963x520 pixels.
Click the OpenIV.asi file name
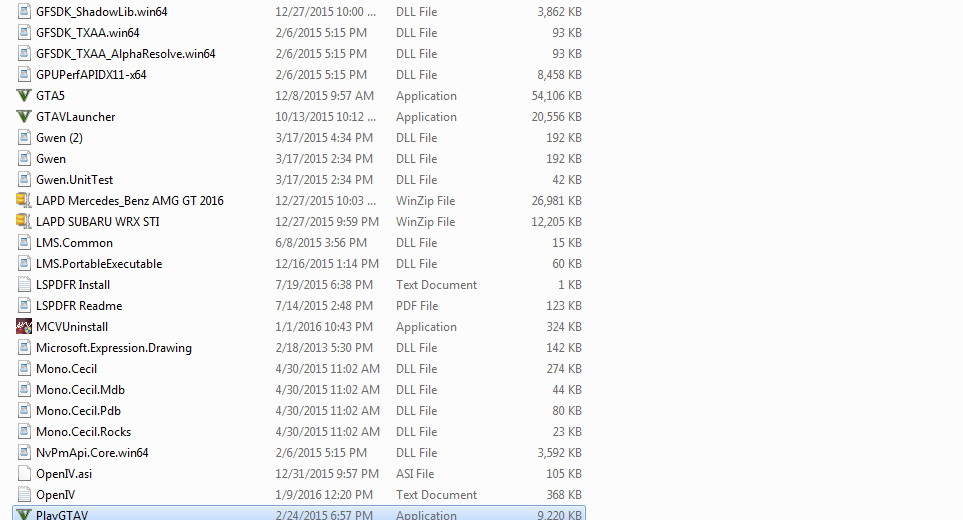tap(64, 474)
